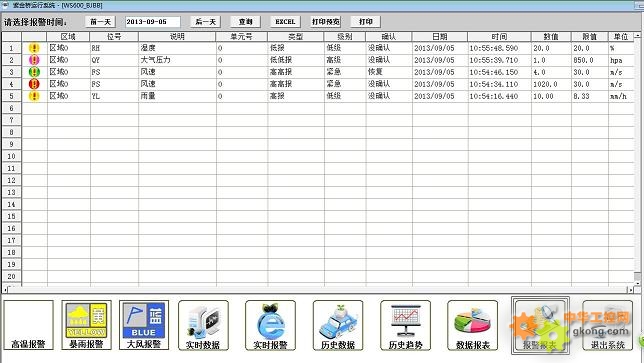Screen dimensions: 644x363
Task: Click the red alarm icon in row 4
Action: pyautogui.click(x=34, y=84)
